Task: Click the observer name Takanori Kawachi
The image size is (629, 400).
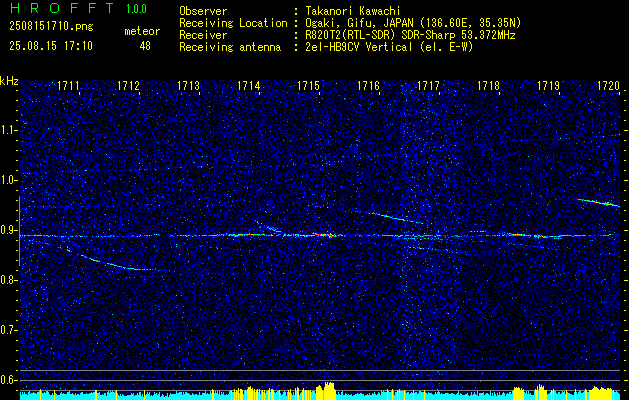Action: (353, 11)
